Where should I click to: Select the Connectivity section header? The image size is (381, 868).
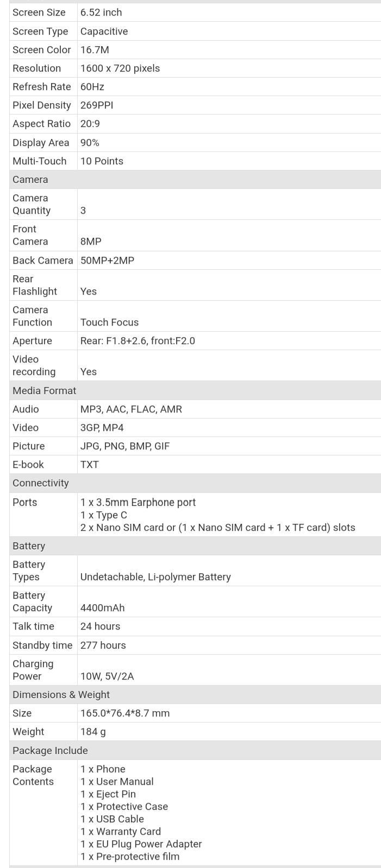click(x=195, y=483)
